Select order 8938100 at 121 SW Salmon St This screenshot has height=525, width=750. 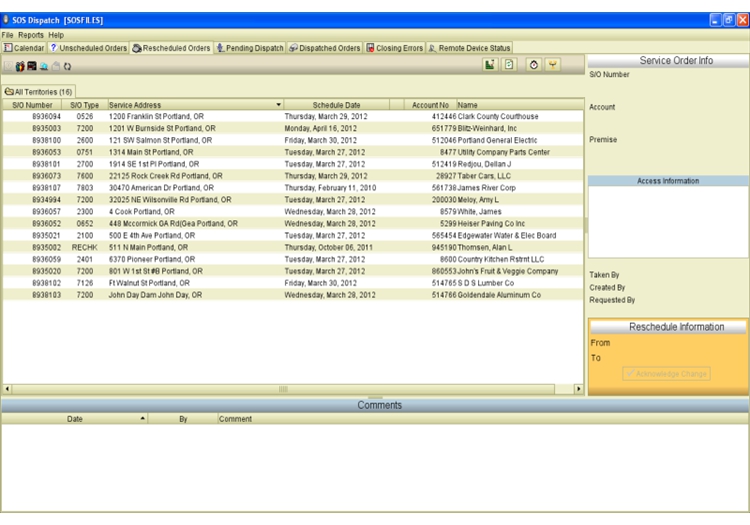click(x=293, y=140)
